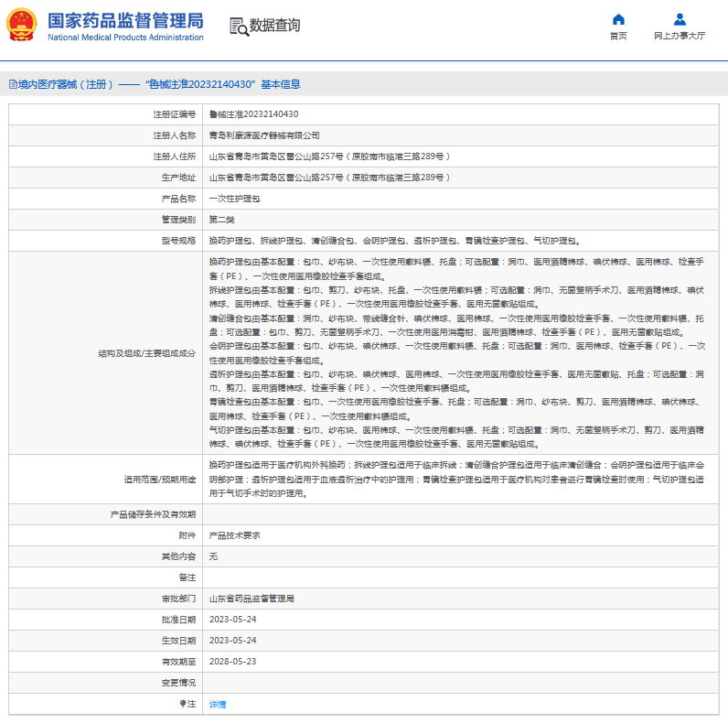This screenshot has height=723, width=728.
Task: Click the 产品技术要求 attachment text
Action: tap(234, 535)
